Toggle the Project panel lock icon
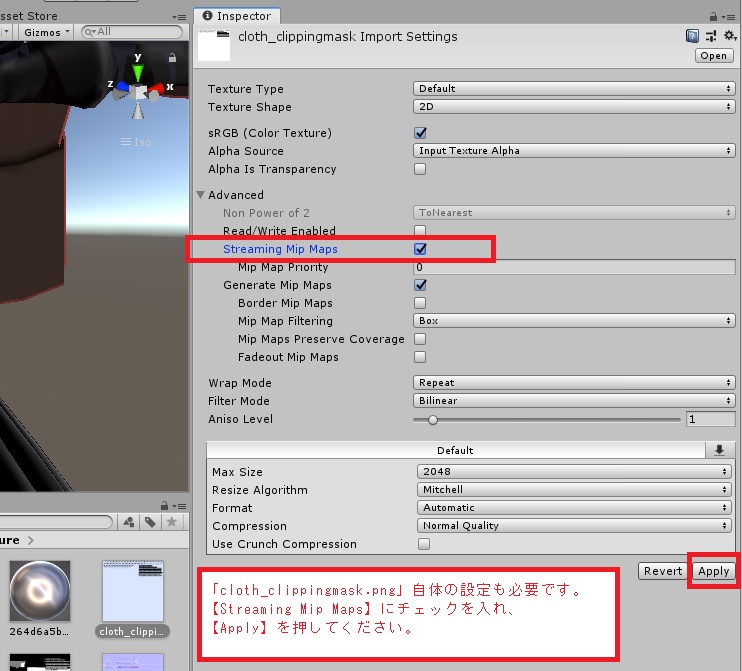742x671 pixels. pyautogui.click(x=164, y=506)
